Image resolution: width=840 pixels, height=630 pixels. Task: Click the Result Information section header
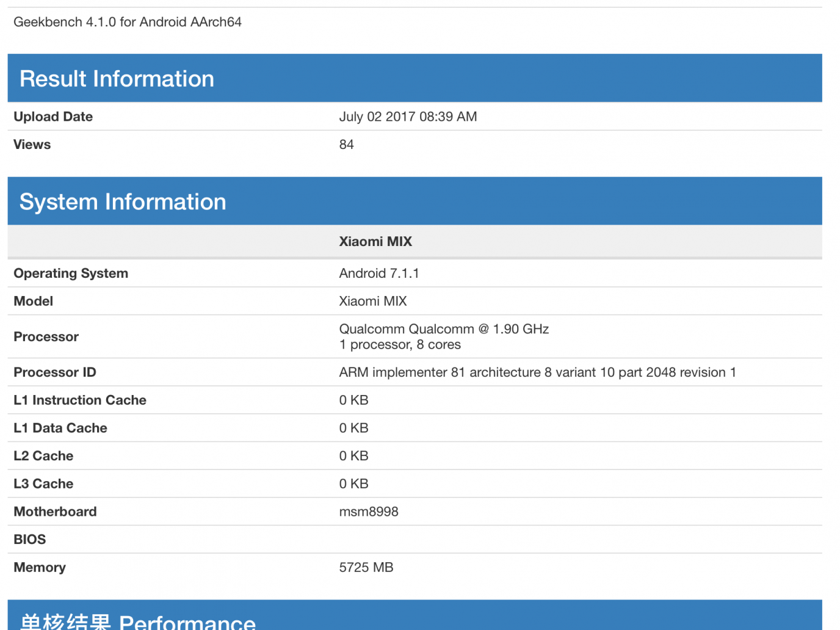(x=117, y=79)
